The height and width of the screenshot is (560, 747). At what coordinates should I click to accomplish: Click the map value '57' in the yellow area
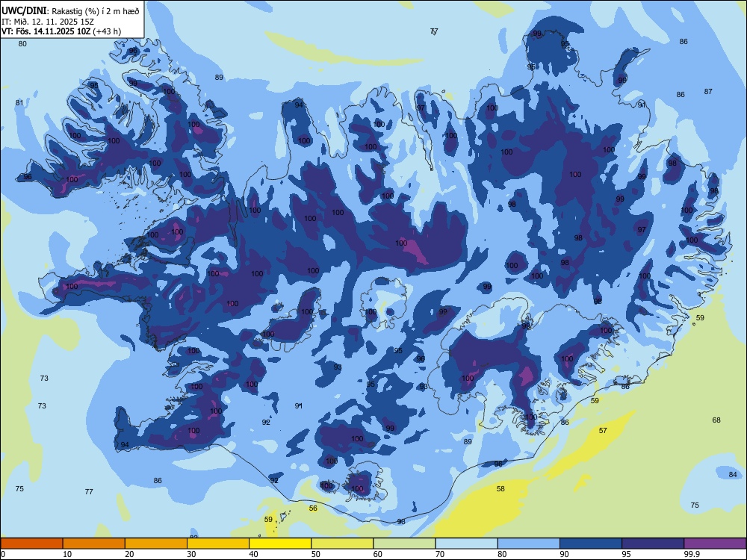tap(603, 431)
